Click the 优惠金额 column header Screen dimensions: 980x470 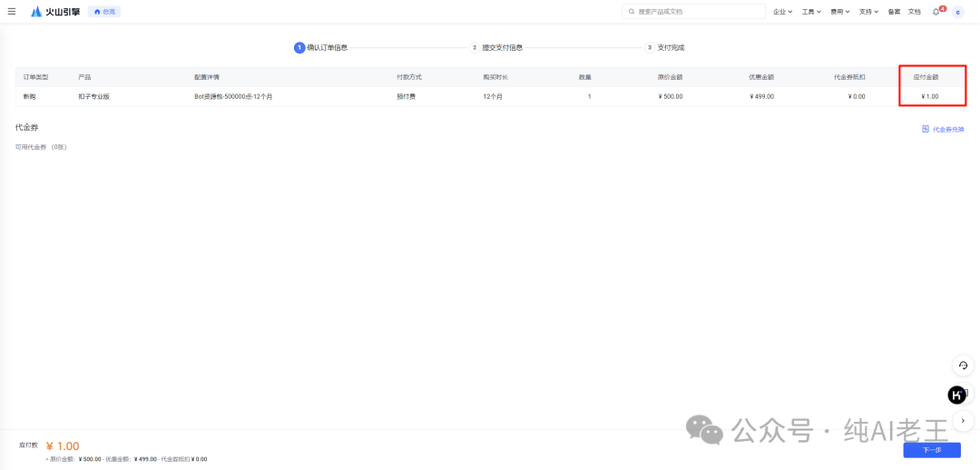pos(761,77)
